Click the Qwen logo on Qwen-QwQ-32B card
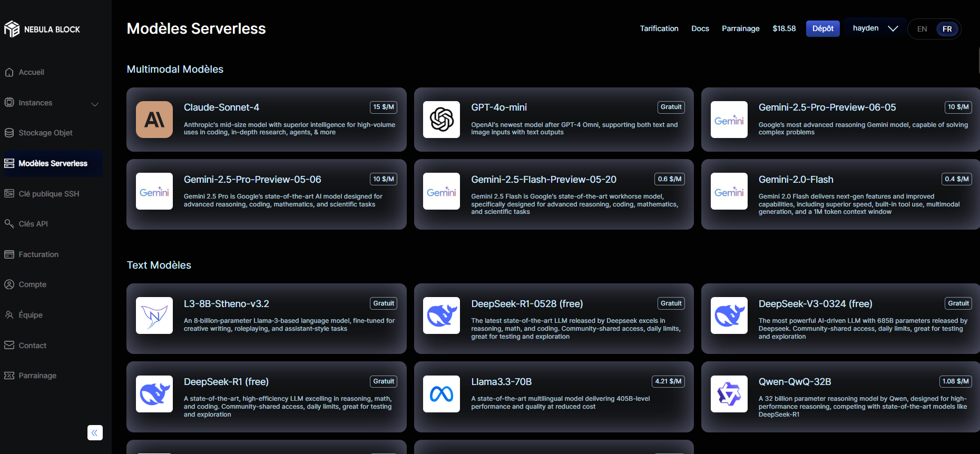This screenshot has height=454, width=980. (x=729, y=394)
